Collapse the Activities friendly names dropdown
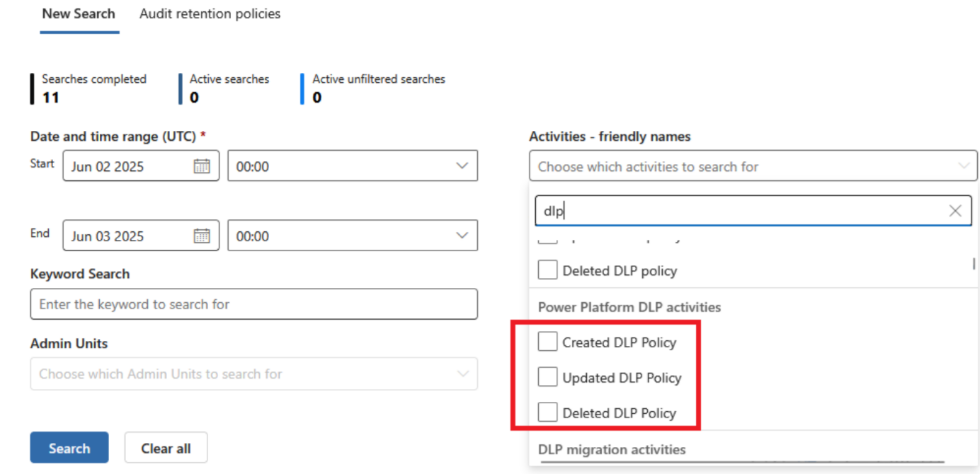 click(x=963, y=166)
